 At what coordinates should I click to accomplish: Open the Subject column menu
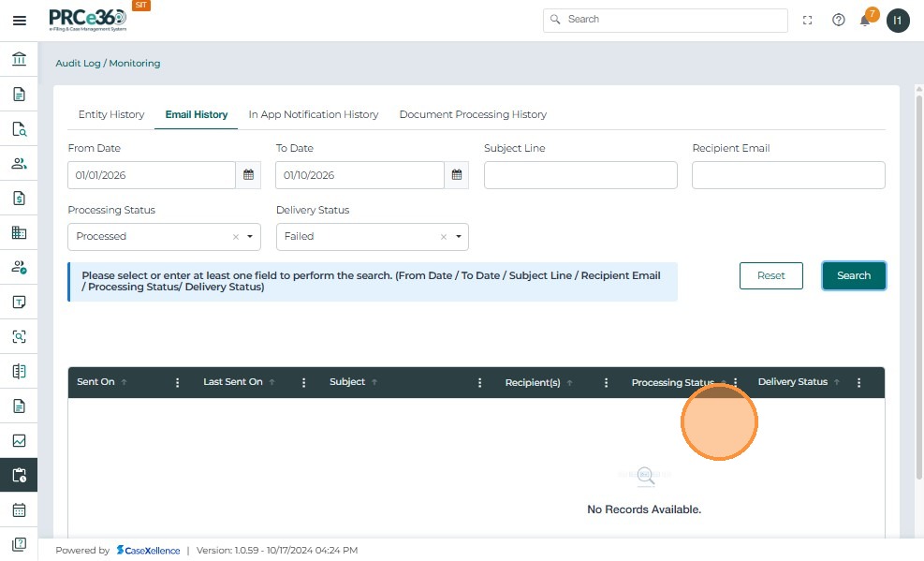479,383
